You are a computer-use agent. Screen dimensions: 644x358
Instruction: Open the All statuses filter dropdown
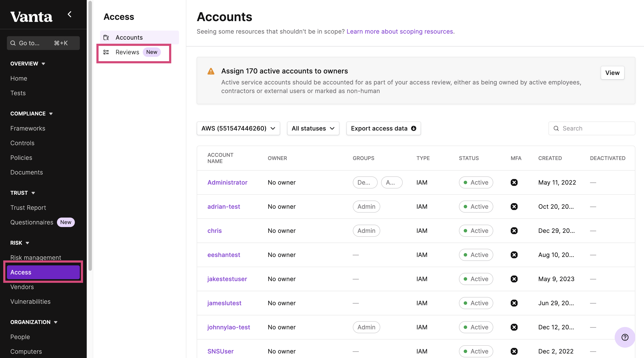click(x=313, y=128)
